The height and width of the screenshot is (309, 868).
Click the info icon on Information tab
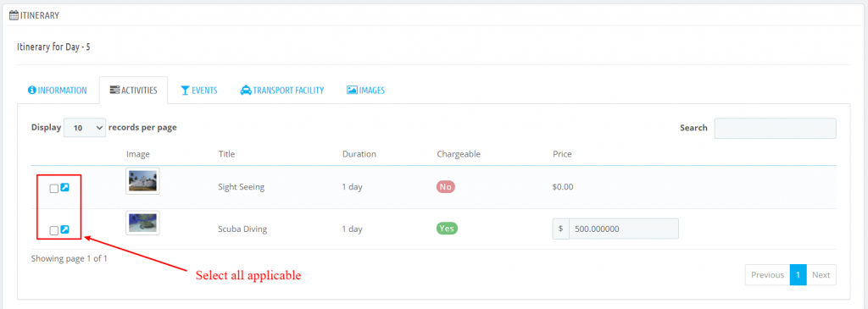tap(31, 90)
